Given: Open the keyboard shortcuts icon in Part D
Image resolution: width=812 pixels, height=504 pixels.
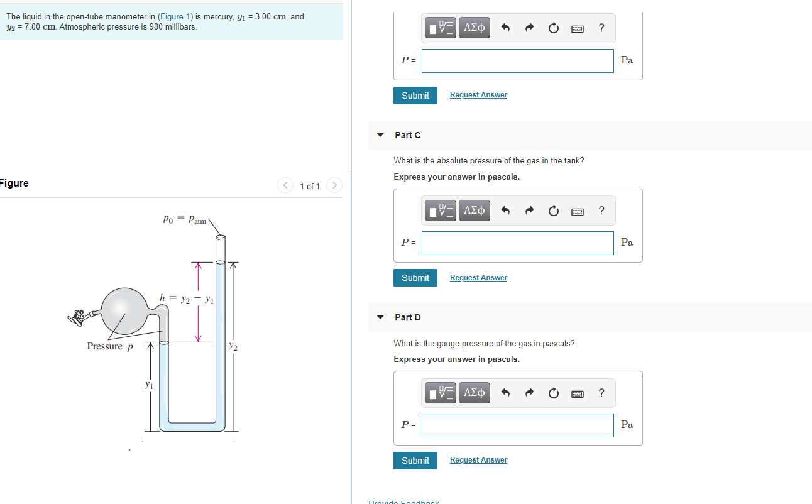Looking at the screenshot, I should [578, 393].
